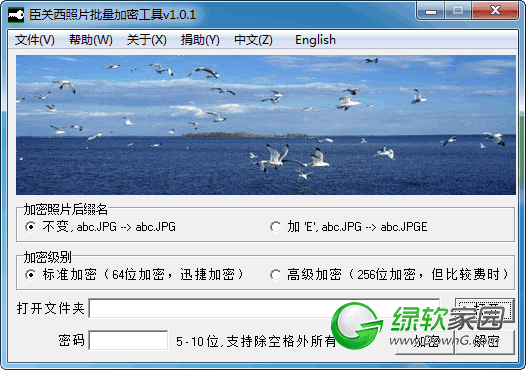Open the 捐助(Y) menu
Image resolution: width=526 pixels, height=370 pixels.
point(200,40)
